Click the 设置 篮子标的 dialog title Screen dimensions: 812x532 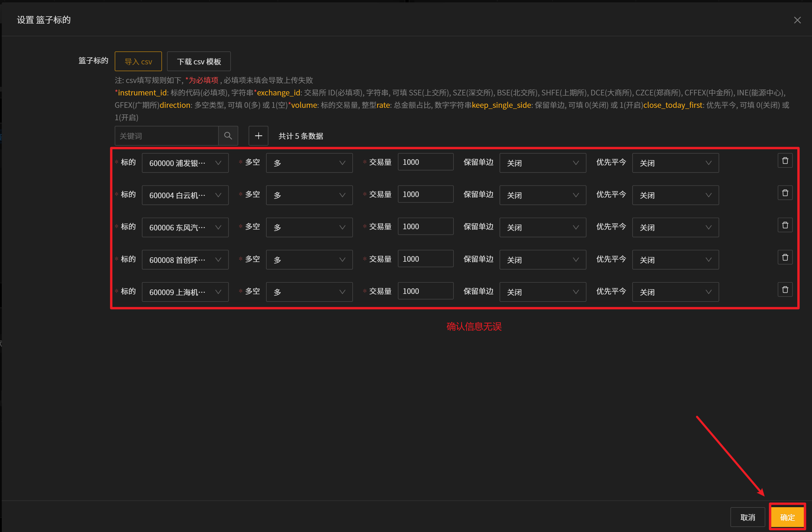pos(44,20)
